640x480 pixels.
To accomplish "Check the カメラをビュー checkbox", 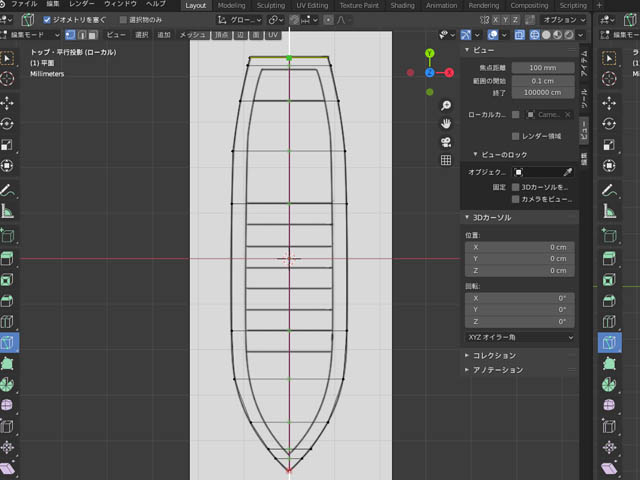I will [x=516, y=199].
